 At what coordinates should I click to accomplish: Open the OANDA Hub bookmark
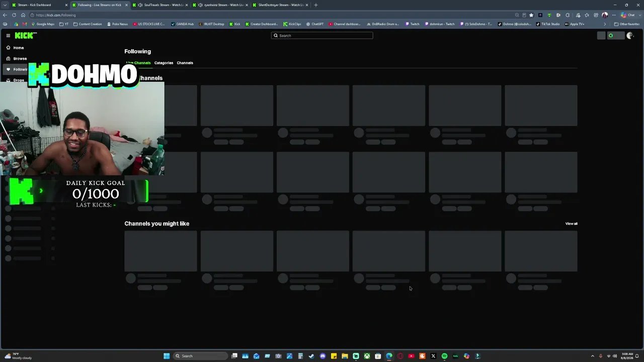pyautogui.click(x=182, y=24)
